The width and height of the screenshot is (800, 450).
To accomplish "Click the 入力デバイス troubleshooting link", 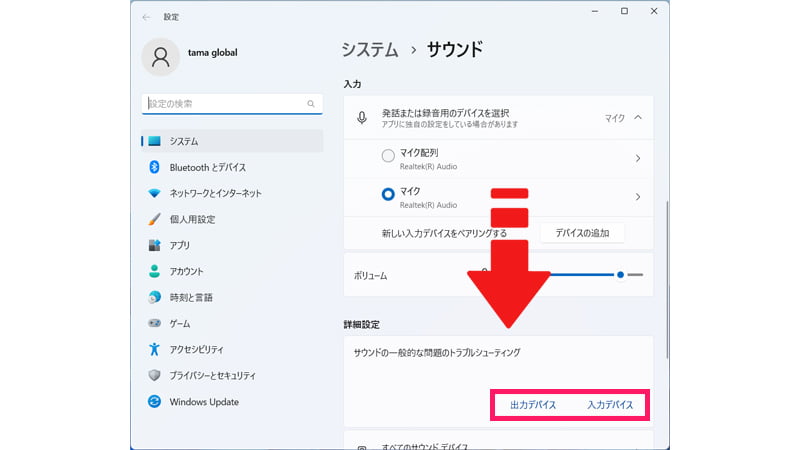I will [610, 405].
